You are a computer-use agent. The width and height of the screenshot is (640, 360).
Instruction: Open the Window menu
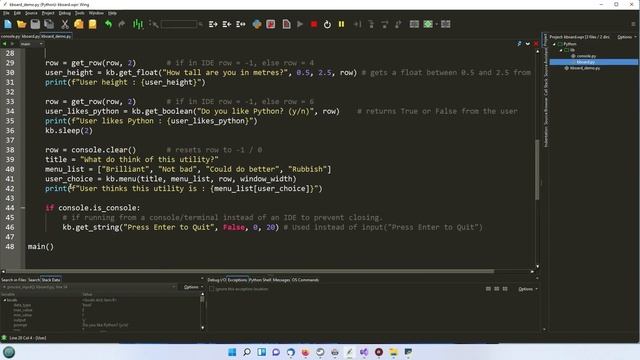[x=96, y=13]
